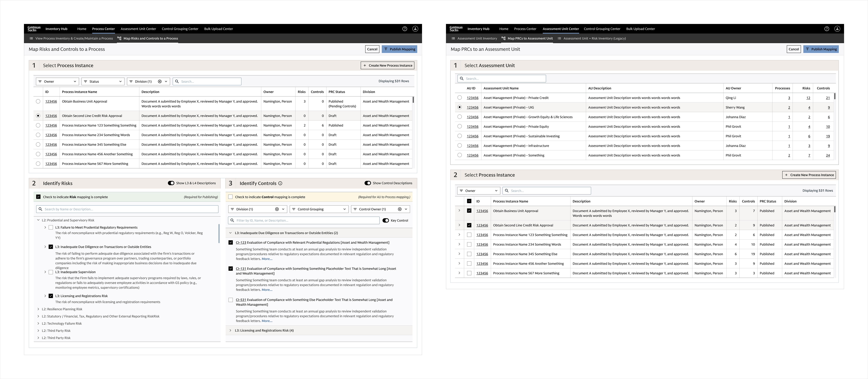
Task: Click Publish Mapping button in left window
Action: [400, 49]
